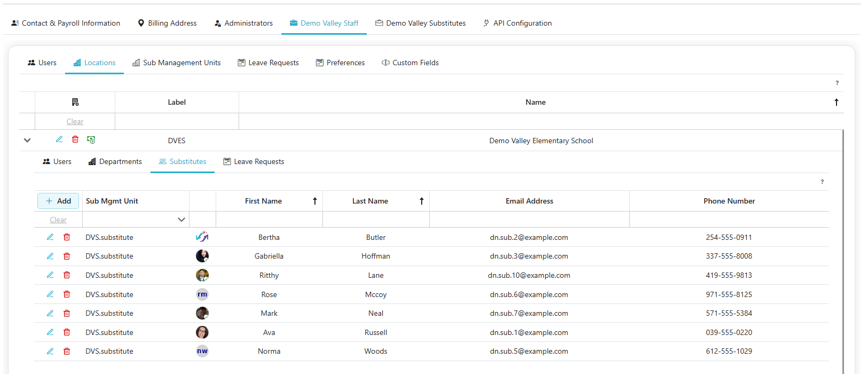868x374 pixels.
Task: Click Ritthy Lane's profile avatar
Action: click(202, 275)
